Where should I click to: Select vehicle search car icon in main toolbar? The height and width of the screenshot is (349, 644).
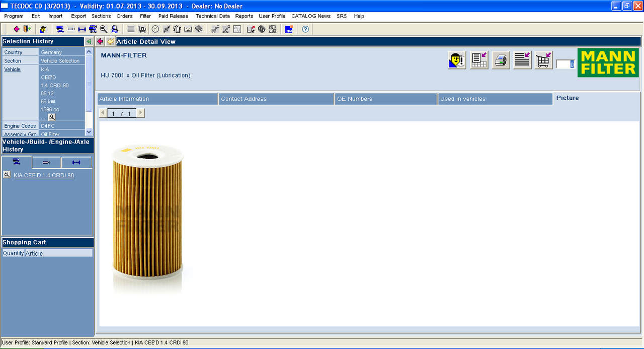(59, 29)
